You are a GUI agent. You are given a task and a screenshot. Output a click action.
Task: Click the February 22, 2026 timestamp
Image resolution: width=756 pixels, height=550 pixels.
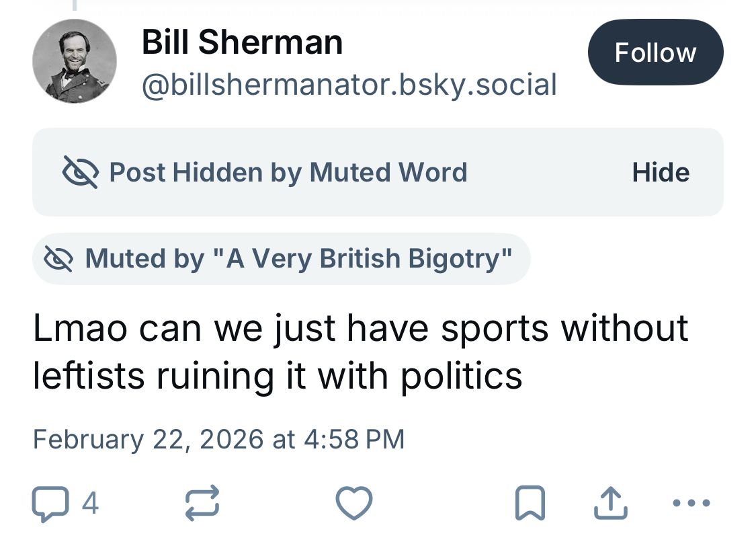(218, 439)
